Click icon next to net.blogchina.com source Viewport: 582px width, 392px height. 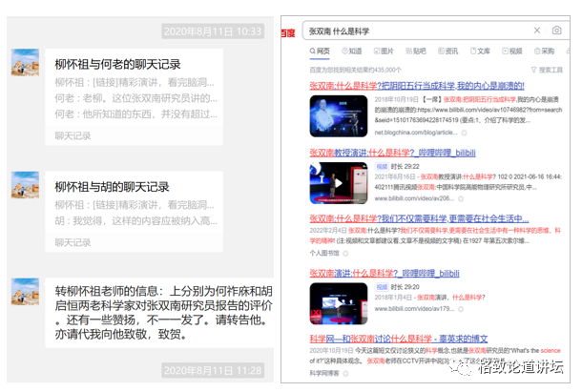point(464,133)
